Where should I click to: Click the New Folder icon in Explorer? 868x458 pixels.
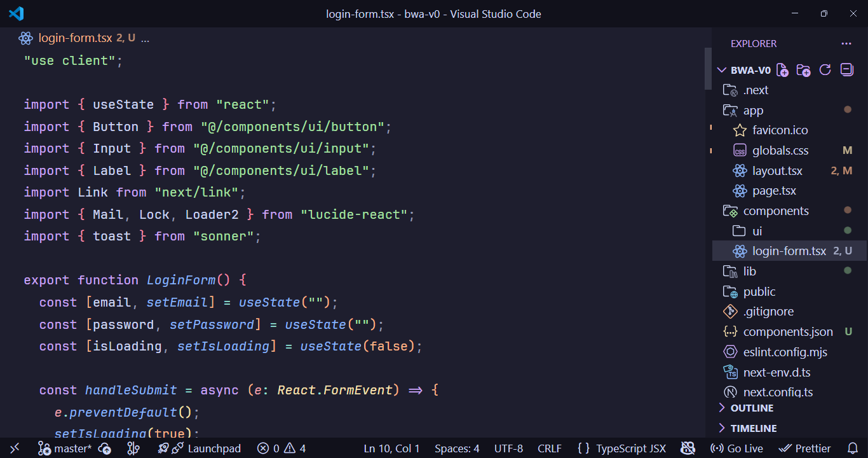click(804, 70)
